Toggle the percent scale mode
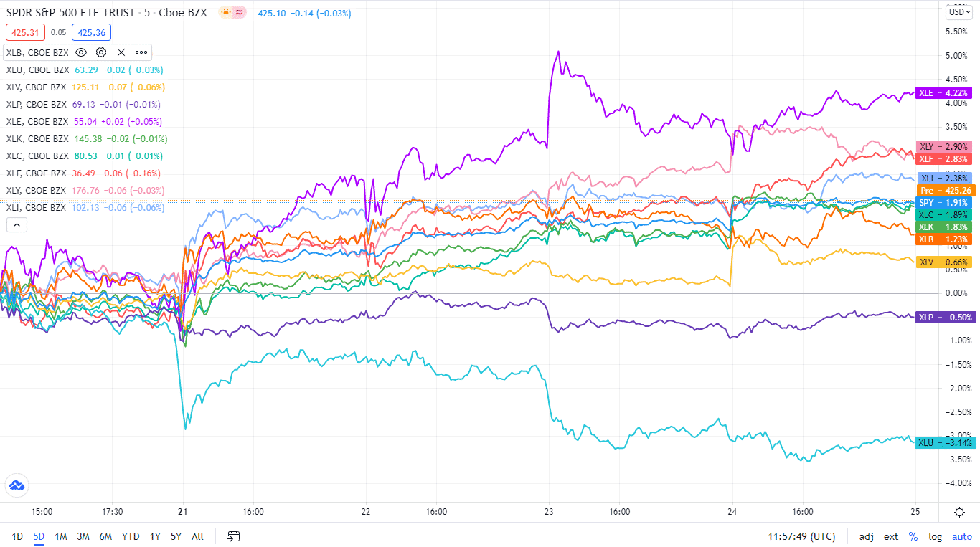The image size is (980, 547). point(913,536)
